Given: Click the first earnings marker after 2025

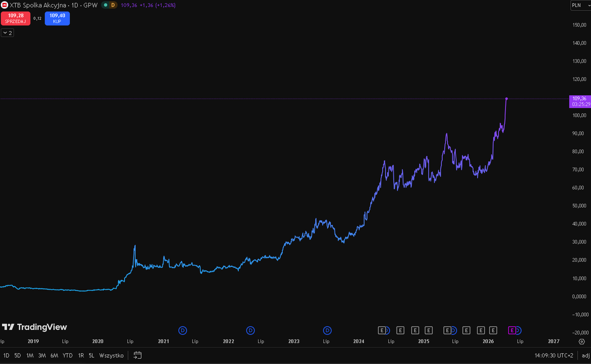Looking at the screenshot, I should [x=428, y=330].
